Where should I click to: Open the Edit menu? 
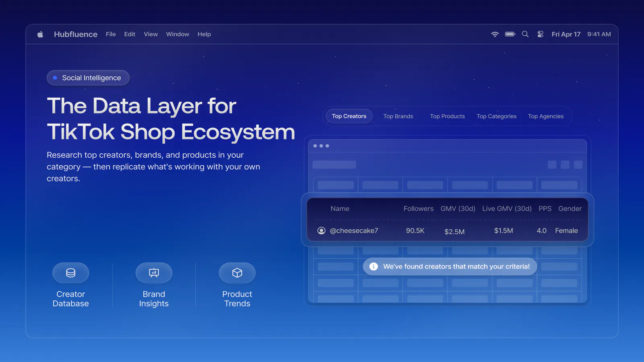click(x=130, y=34)
